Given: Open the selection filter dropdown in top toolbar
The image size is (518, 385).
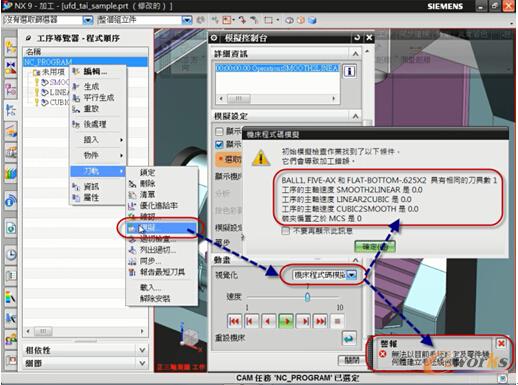Looking at the screenshot, I should point(88,20).
